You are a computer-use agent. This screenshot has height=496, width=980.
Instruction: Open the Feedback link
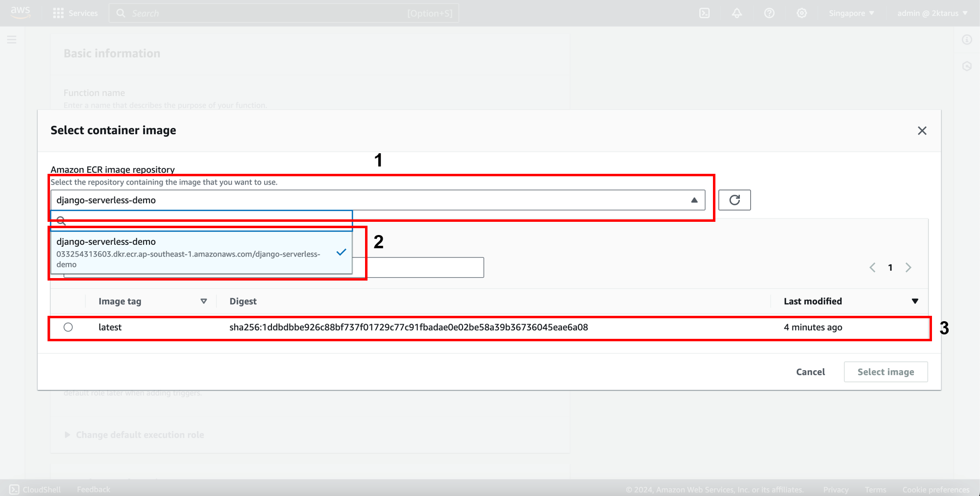(93, 489)
